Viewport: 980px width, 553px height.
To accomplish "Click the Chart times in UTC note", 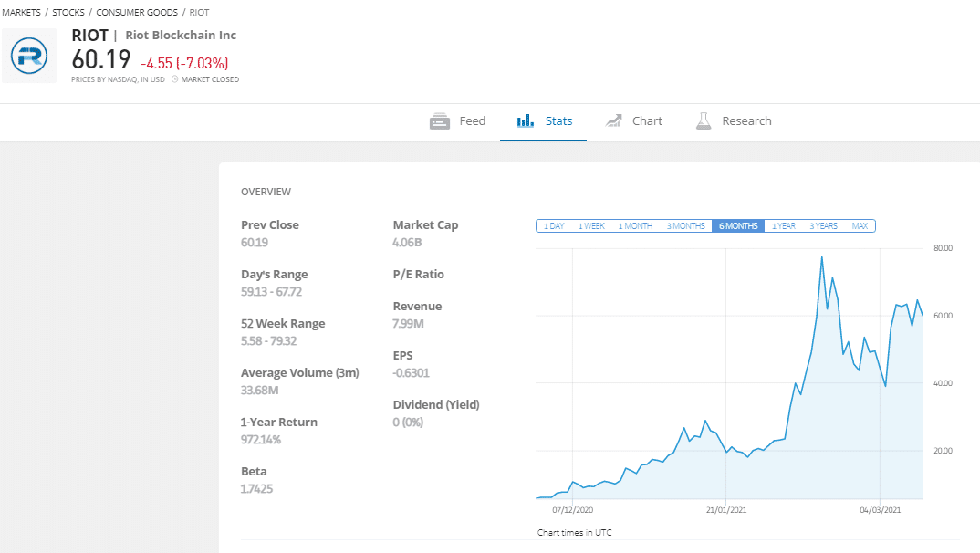I will tap(574, 533).
